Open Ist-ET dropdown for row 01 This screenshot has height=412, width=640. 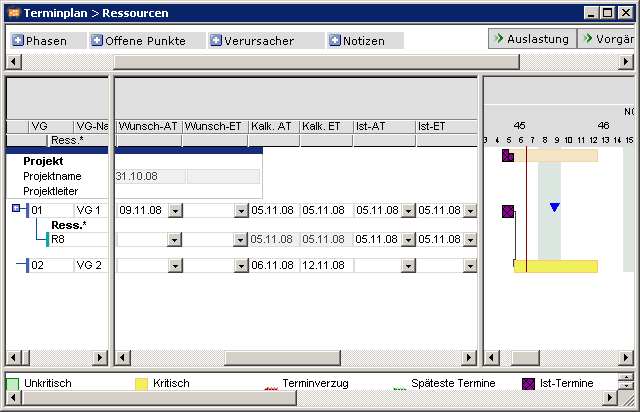click(470, 211)
